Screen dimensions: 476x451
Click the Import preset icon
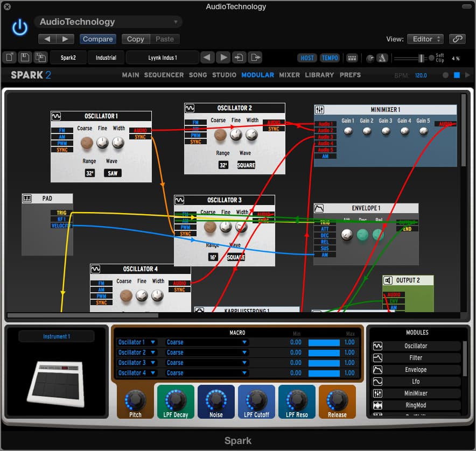(239, 58)
